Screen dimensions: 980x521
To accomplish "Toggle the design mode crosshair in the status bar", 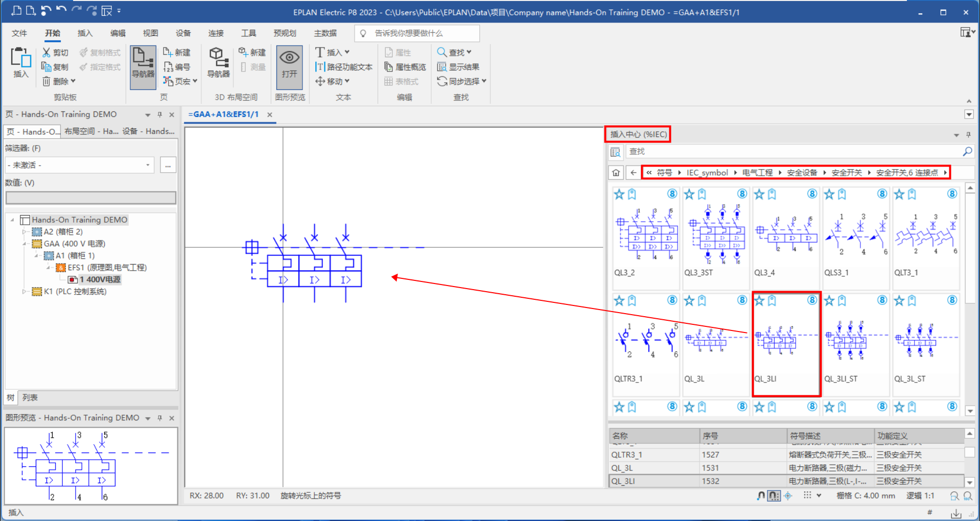I will click(788, 495).
